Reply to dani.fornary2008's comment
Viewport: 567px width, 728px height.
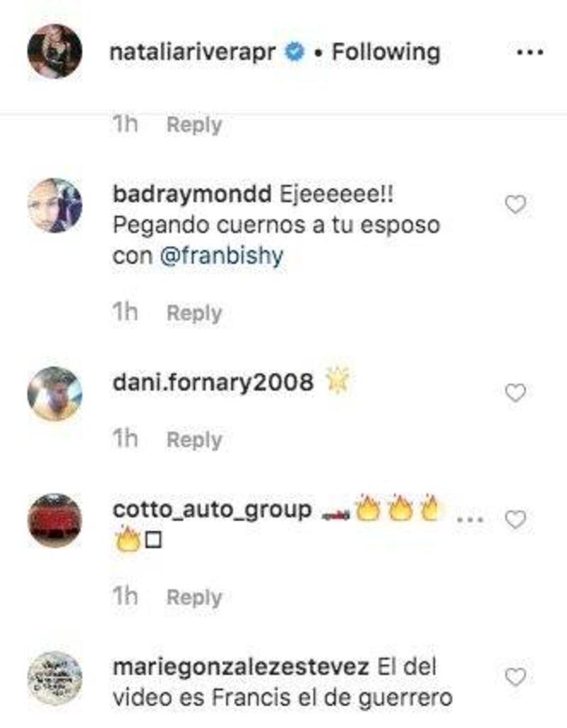[x=194, y=439]
